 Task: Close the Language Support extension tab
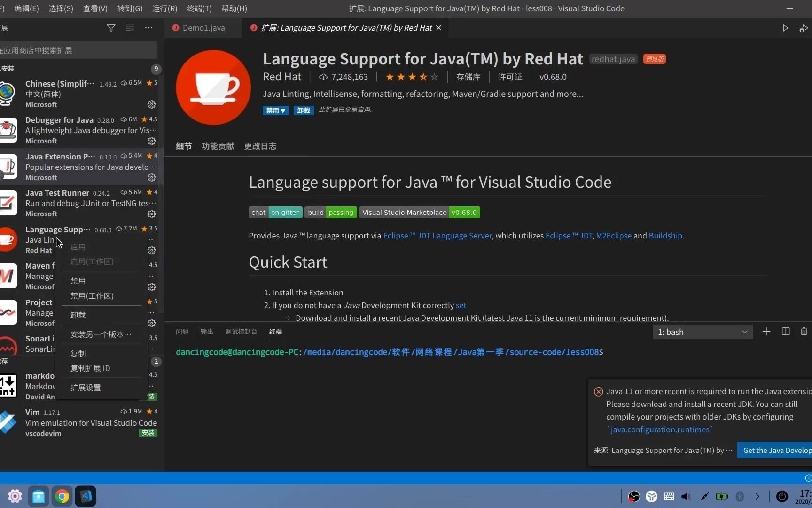point(438,28)
